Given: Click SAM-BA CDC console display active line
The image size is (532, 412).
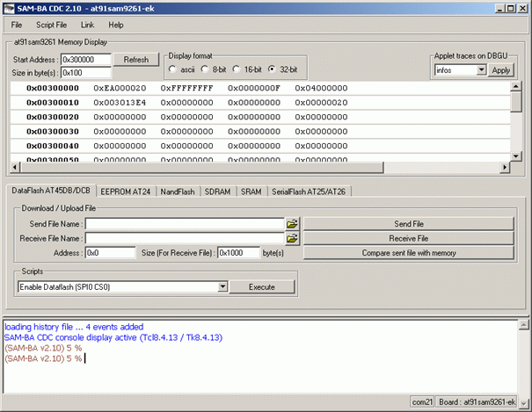Looking at the screenshot, I should click(113, 337).
